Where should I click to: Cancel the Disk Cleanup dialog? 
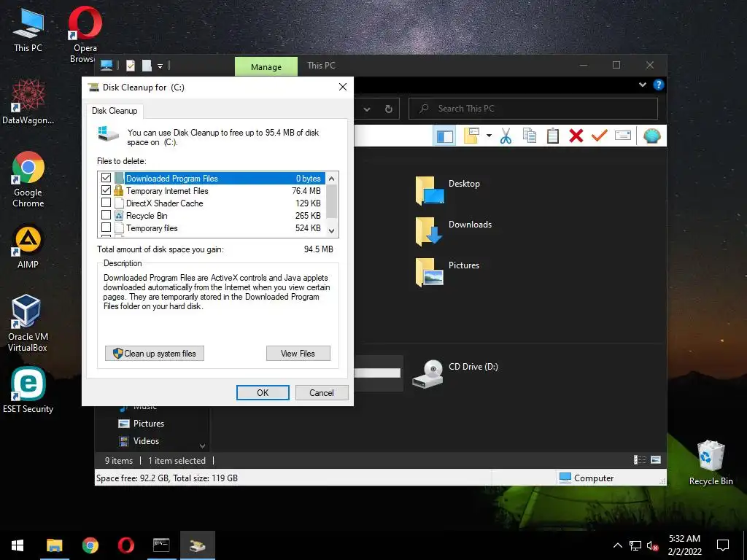pyautogui.click(x=322, y=392)
